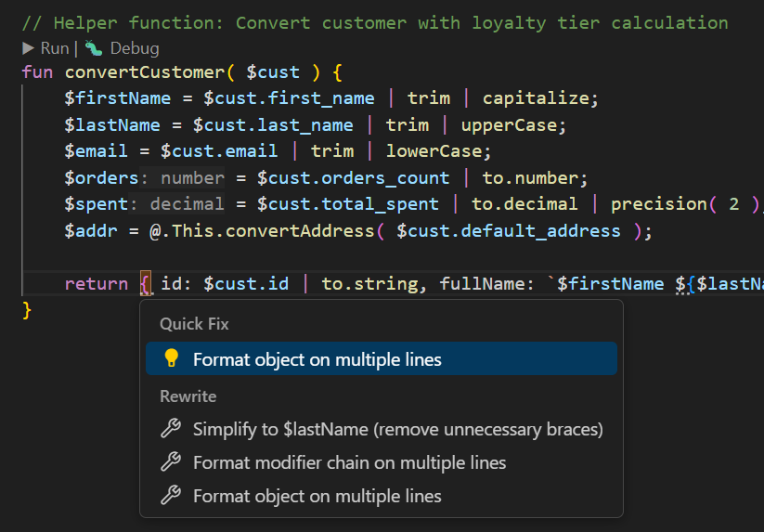Click the helper function comment line

375,23
